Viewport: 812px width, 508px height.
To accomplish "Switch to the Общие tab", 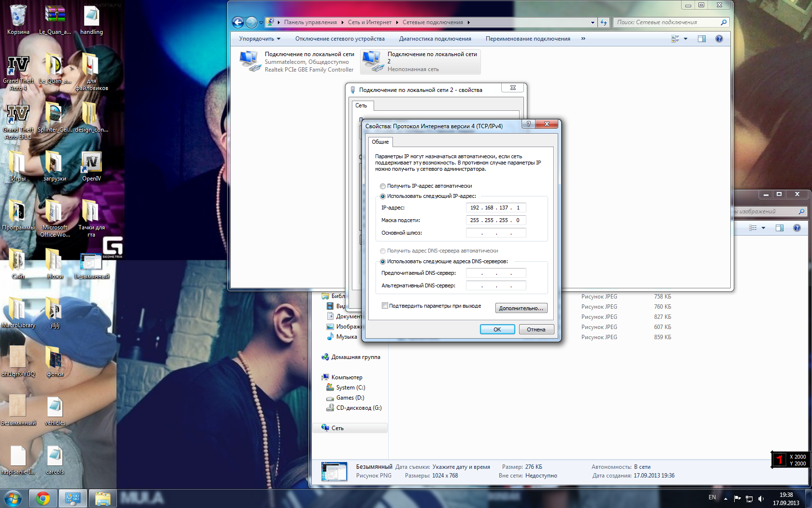I will tap(380, 142).
